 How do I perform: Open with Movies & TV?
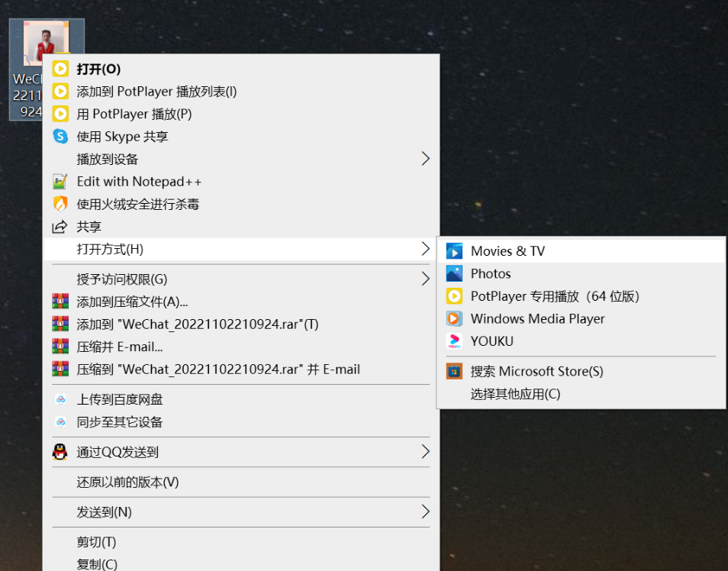tap(581, 251)
